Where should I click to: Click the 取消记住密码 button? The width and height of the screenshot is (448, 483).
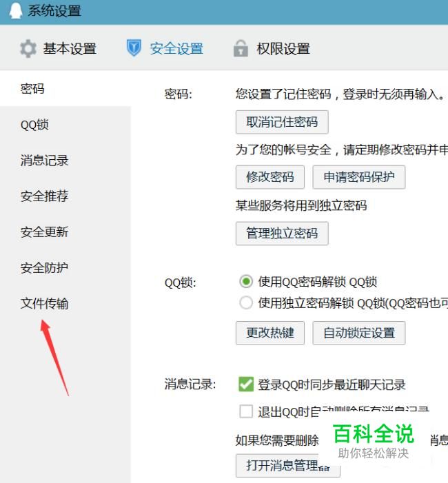pyautogui.click(x=282, y=122)
